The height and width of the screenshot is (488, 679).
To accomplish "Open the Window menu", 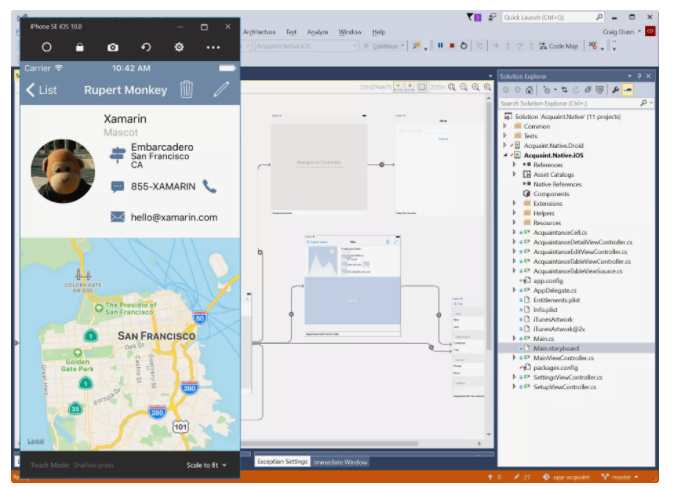I will [x=350, y=32].
